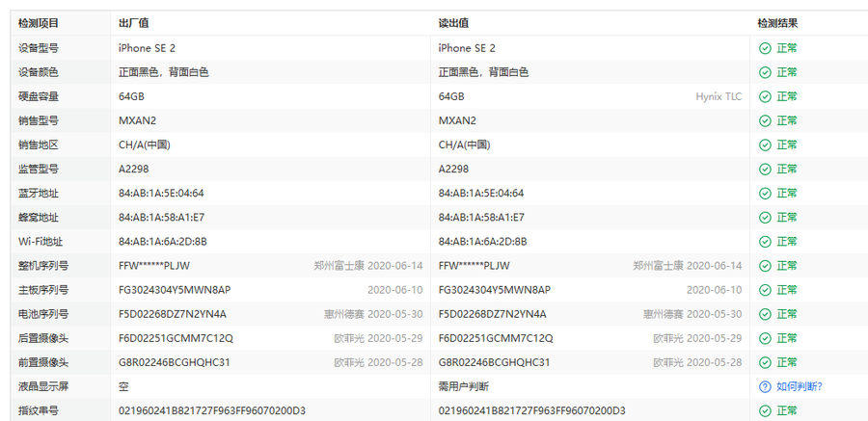The height and width of the screenshot is (421, 868).
Task: Click read-side 欧菲光 2020-05-28 note
Action: 697,362
